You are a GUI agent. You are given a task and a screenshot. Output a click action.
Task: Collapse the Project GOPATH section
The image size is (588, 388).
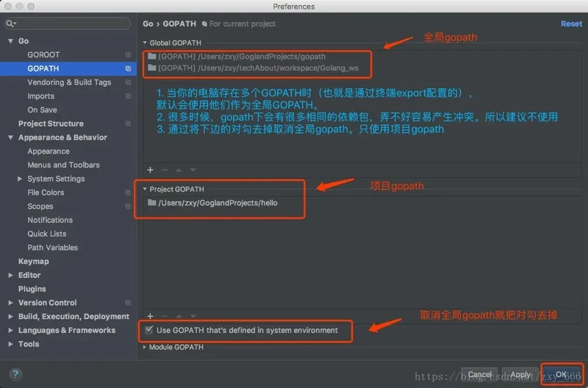tap(145, 190)
